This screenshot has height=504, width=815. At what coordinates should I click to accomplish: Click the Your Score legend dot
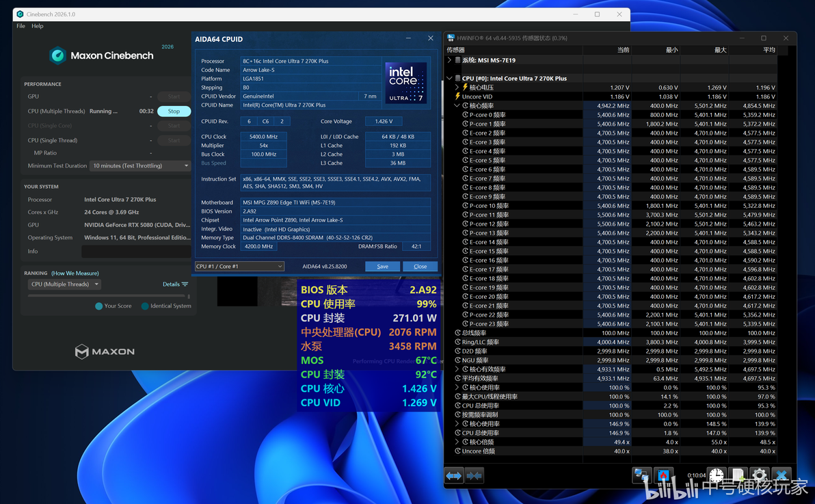[98, 306]
